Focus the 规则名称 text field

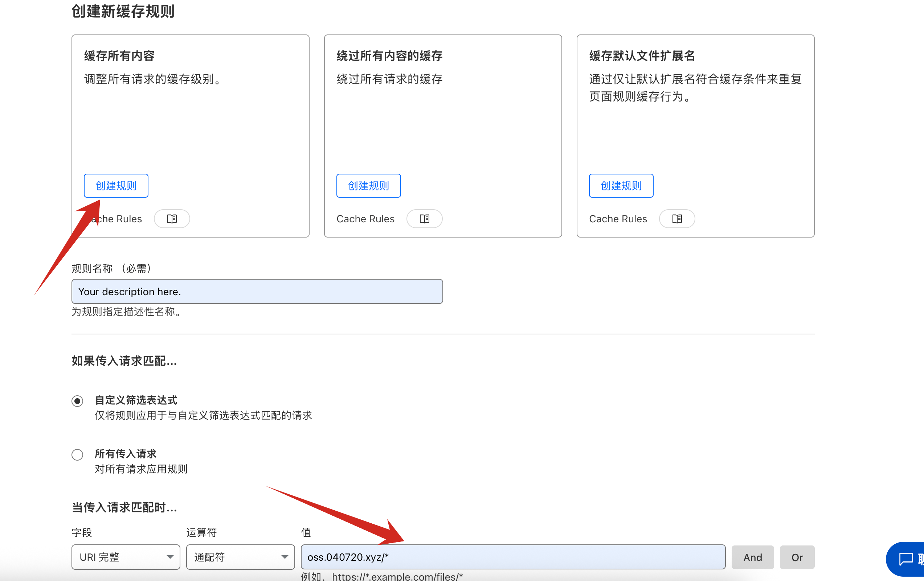pos(257,292)
